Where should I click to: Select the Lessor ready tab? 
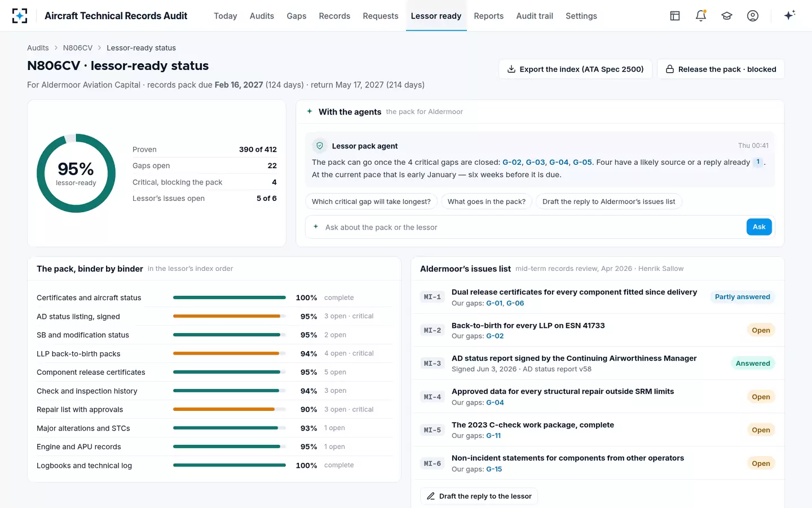[x=436, y=16]
